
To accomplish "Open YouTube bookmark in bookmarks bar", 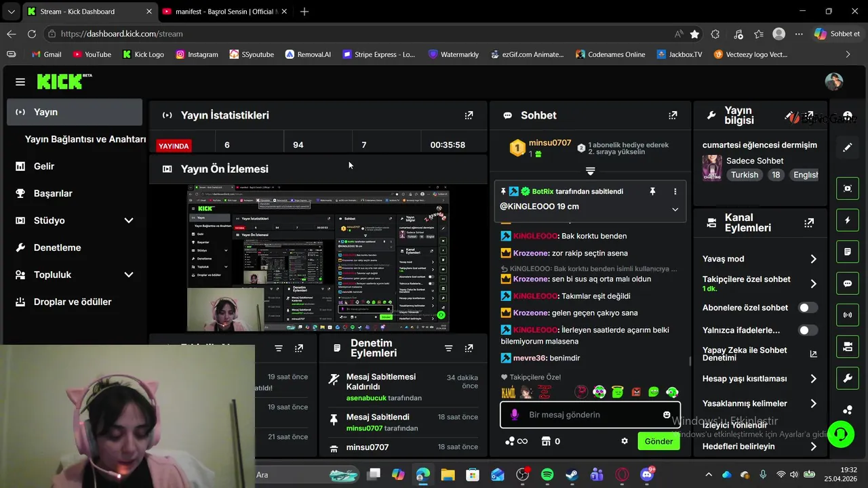I will point(92,54).
